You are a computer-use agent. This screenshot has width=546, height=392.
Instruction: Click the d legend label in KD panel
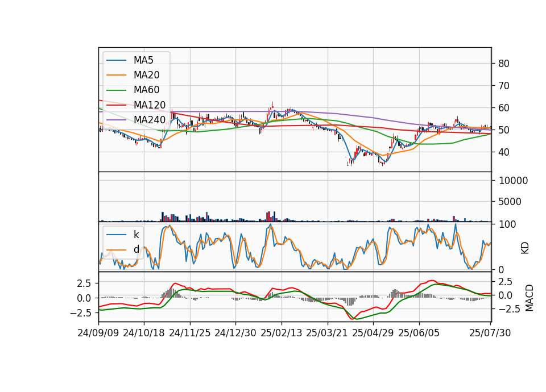[x=136, y=249]
